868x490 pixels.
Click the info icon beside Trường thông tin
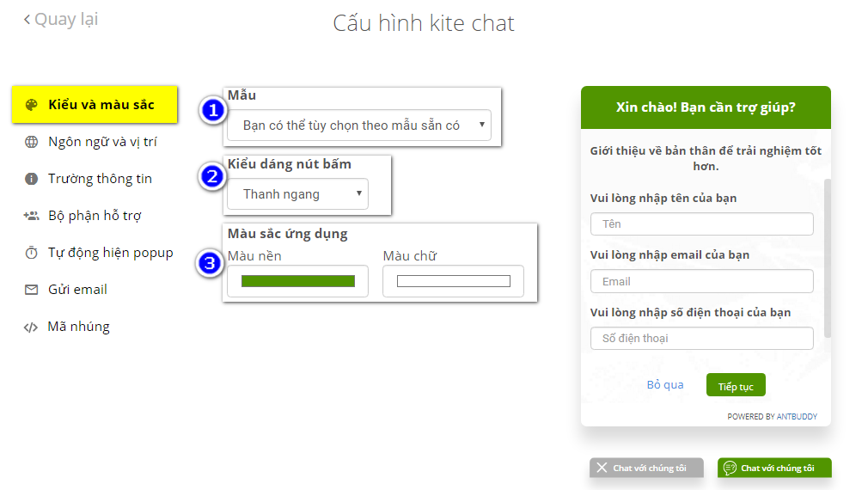(x=32, y=179)
